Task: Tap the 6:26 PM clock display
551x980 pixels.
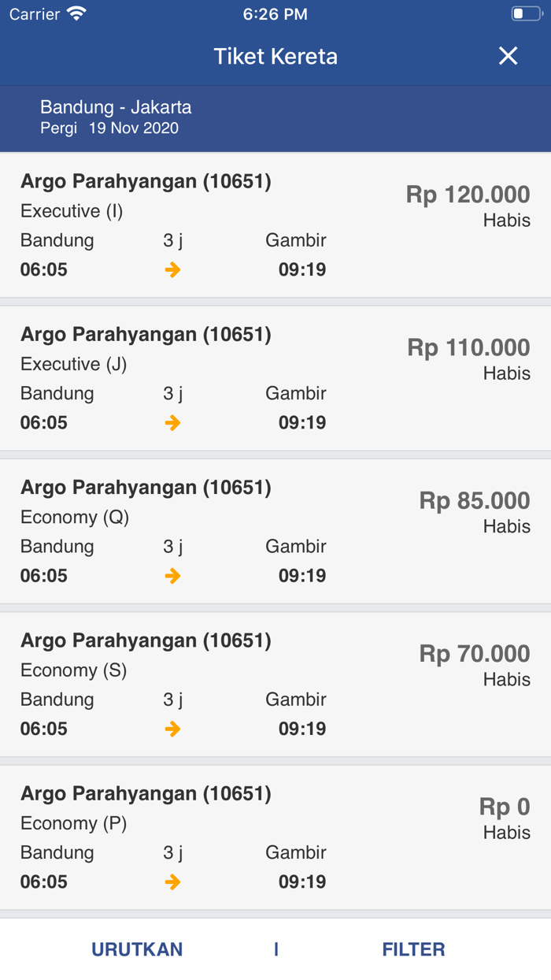Action: (x=275, y=13)
